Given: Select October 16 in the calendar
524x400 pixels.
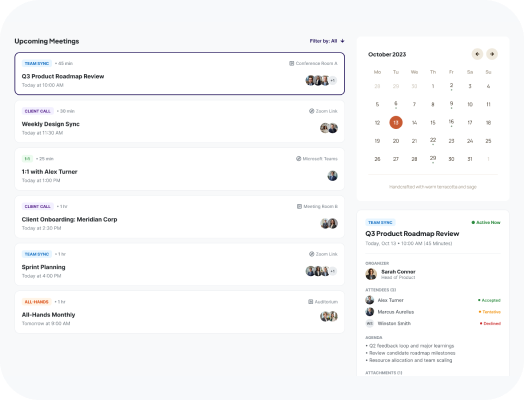Looking at the screenshot, I should pyautogui.click(x=451, y=122).
